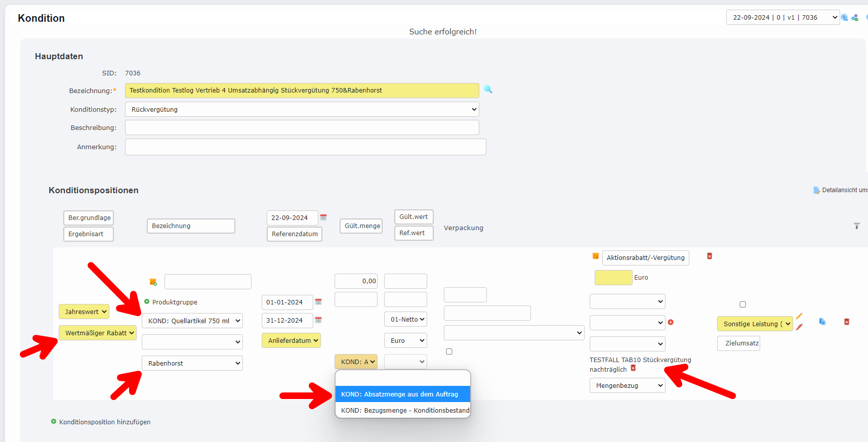Click 'Konditionsposition hinzufügen' link
The image size is (868, 442).
pyautogui.click(x=104, y=422)
